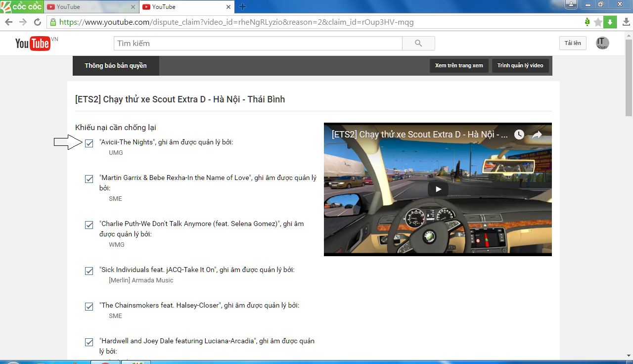The height and width of the screenshot is (364, 633).
Task: Toggle the Vietnamese typing à icon
Action: point(587,22)
